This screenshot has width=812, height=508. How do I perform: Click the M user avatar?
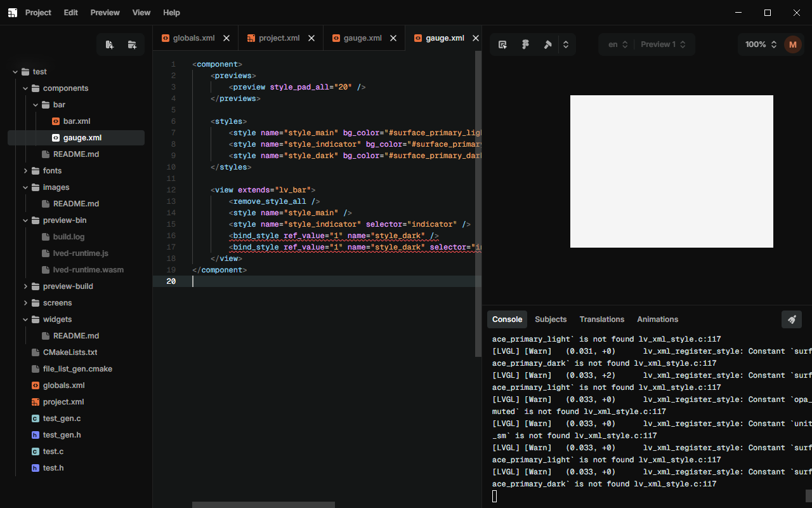coord(792,44)
